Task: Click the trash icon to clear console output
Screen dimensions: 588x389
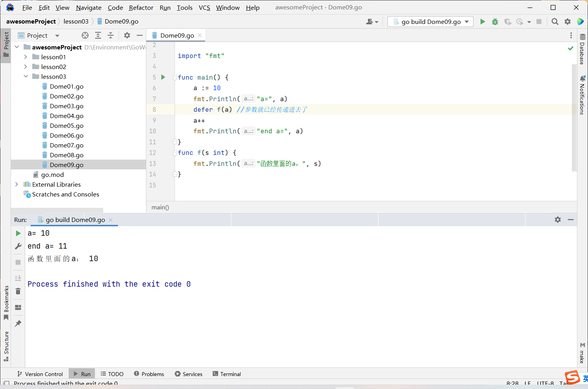Action: point(18,291)
